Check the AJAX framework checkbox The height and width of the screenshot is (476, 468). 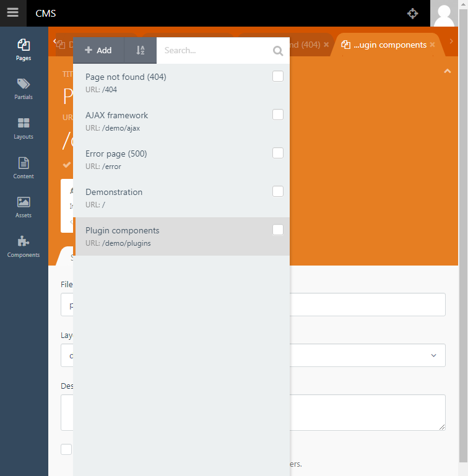click(x=278, y=115)
